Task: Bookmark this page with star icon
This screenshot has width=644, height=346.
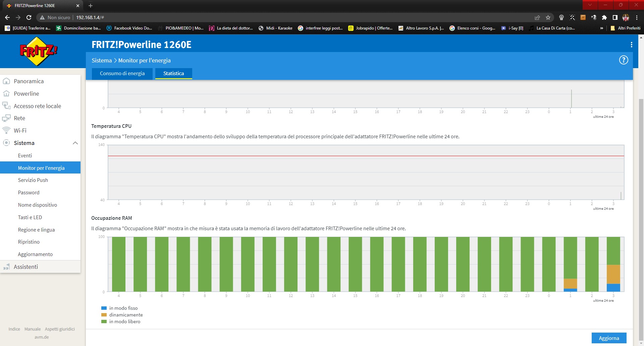Action: [x=548, y=17]
